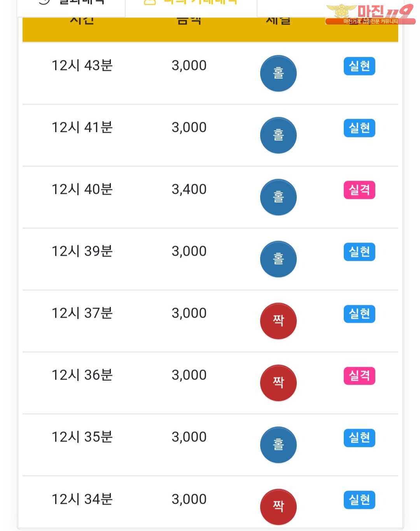
Task: Click the 실현 badge in the 12시 43분 row
Action: coord(359,66)
